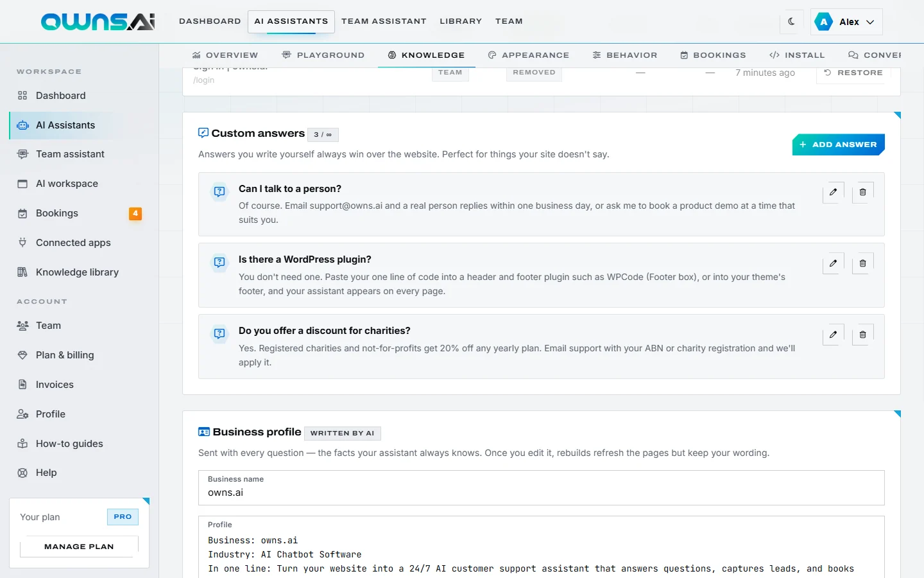Open the Appearance tab
Image resolution: width=924 pixels, height=578 pixels.
(529, 55)
